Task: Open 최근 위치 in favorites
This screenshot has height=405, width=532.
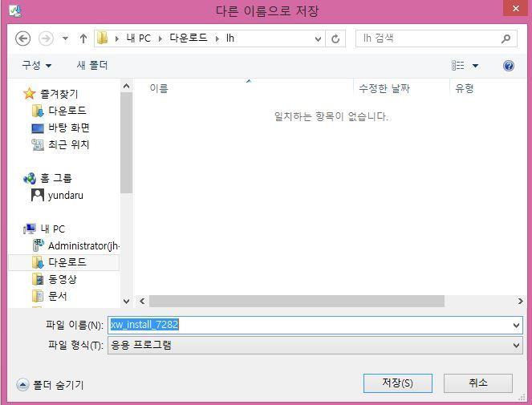Action: [69, 145]
